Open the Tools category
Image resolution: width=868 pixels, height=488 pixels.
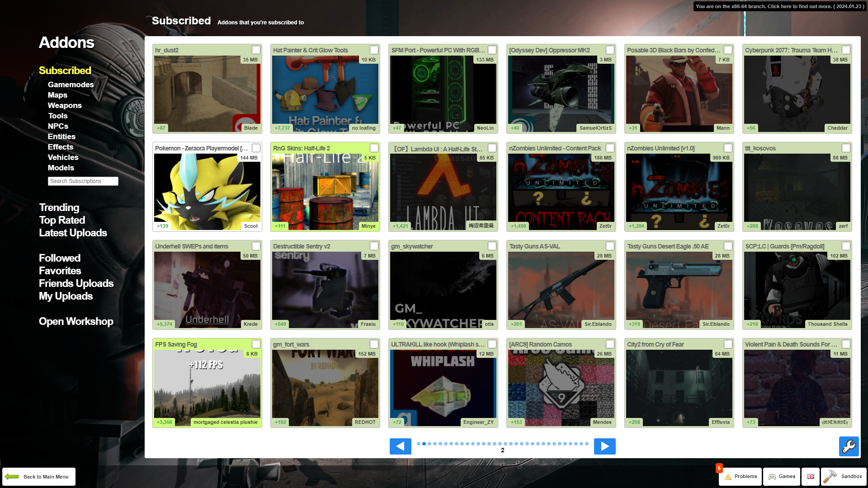(x=58, y=116)
